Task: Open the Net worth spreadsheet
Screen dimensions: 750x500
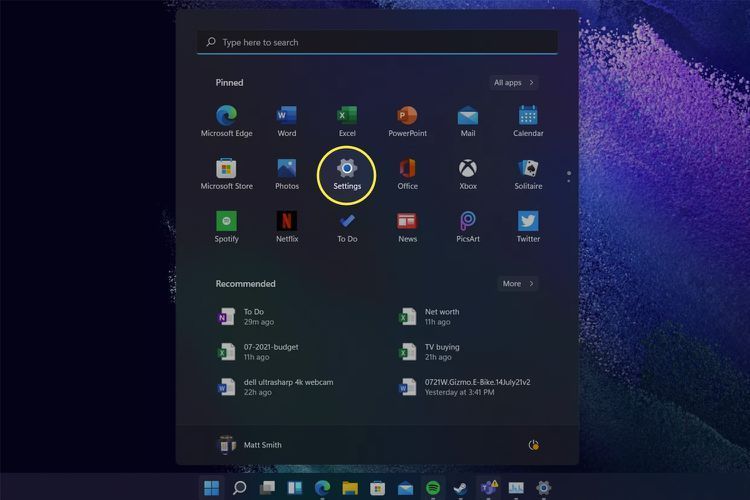Action: [440, 316]
